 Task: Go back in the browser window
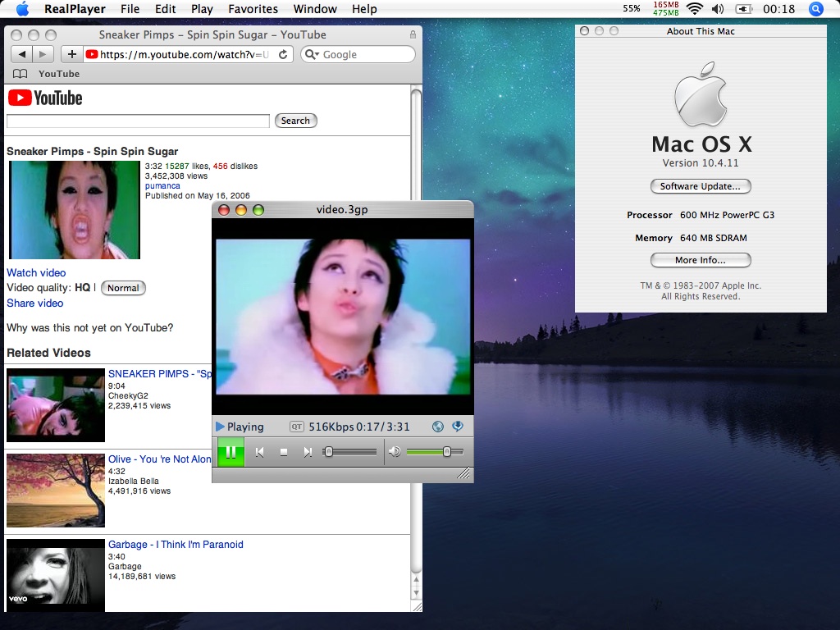(x=22, y=54)
